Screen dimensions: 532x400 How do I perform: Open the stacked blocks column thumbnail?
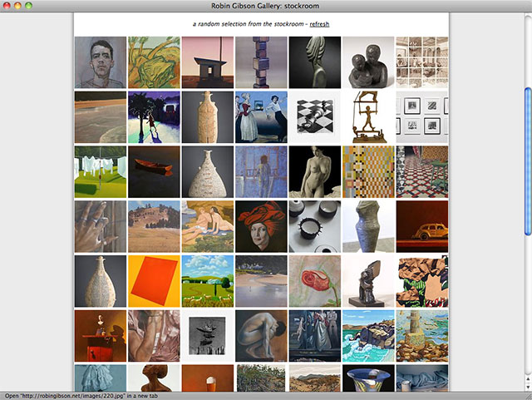(261, 62)
